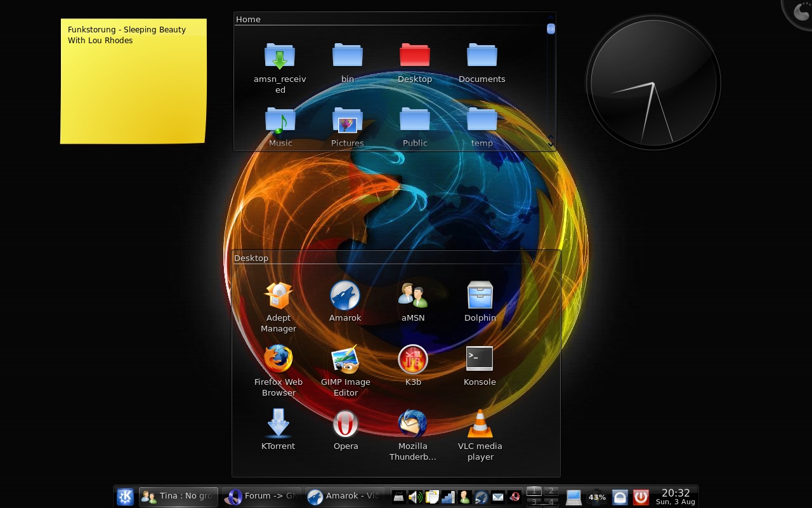The width and height of the screenshot is (812, 508).
Task: Click the digital clock showing 20:32
Action: coord(676,493)
